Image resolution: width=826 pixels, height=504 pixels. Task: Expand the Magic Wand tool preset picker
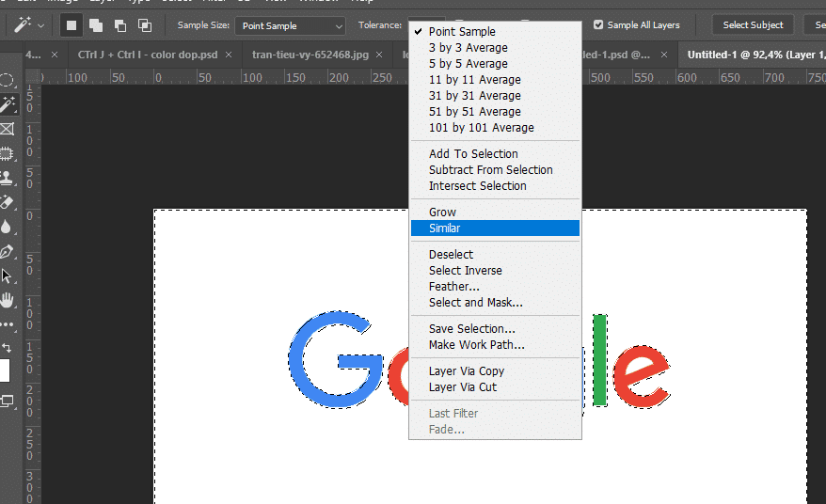[x=40, y=25]
